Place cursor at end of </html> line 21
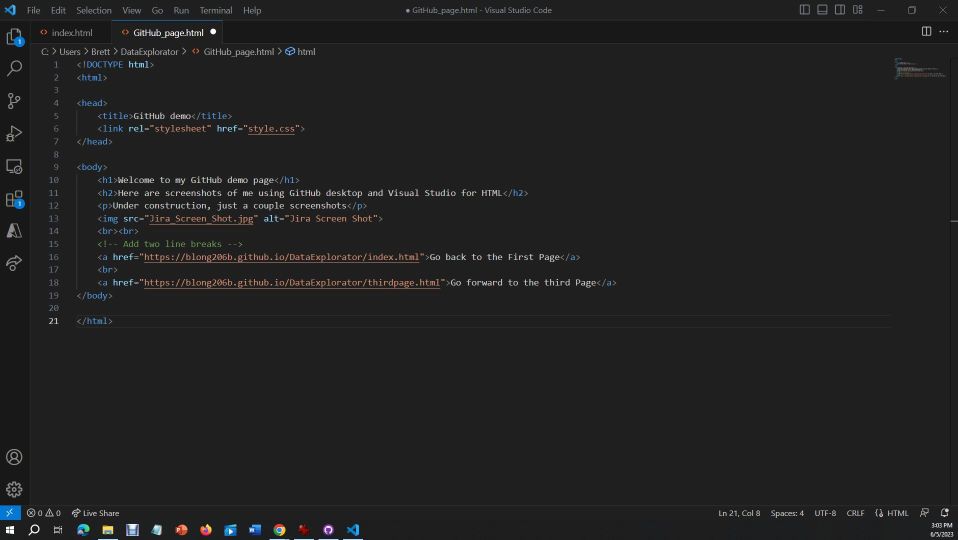This screenshot has width=958, height=540. [x=113, y=321]
